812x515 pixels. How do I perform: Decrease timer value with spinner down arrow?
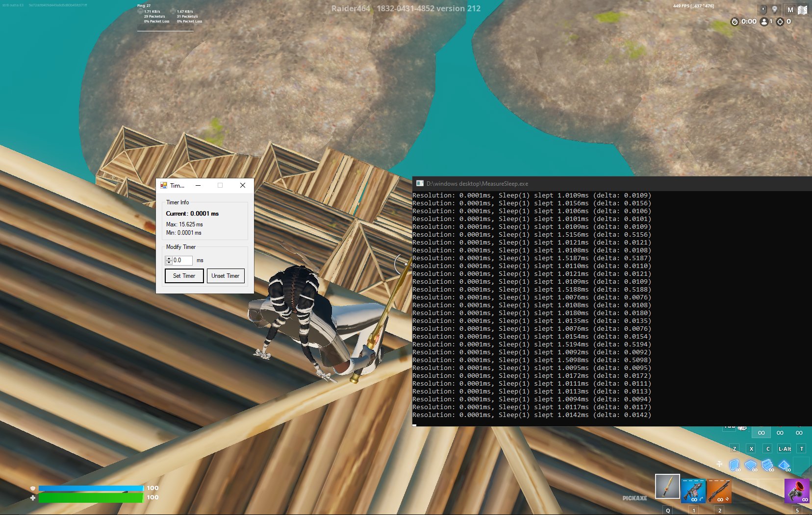click(169, 263)
